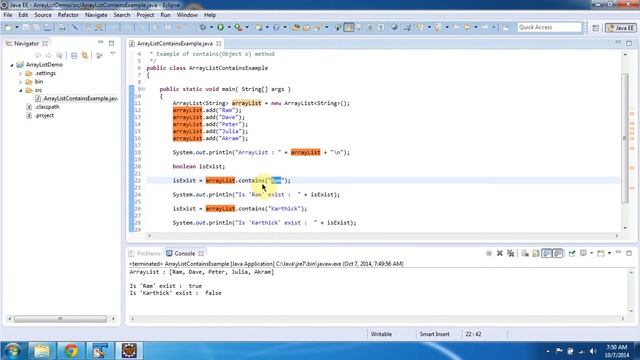This screenshot has width=640, height=360.
Task: Click the Debug bug icon in toolbar
Action: pos(203,27)
